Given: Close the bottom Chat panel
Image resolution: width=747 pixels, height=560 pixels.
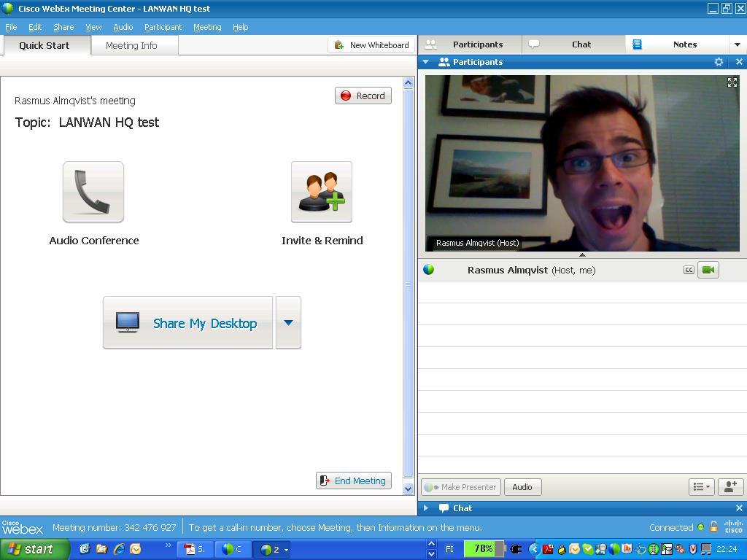Looking at the screenshot, I should [739, 508].
